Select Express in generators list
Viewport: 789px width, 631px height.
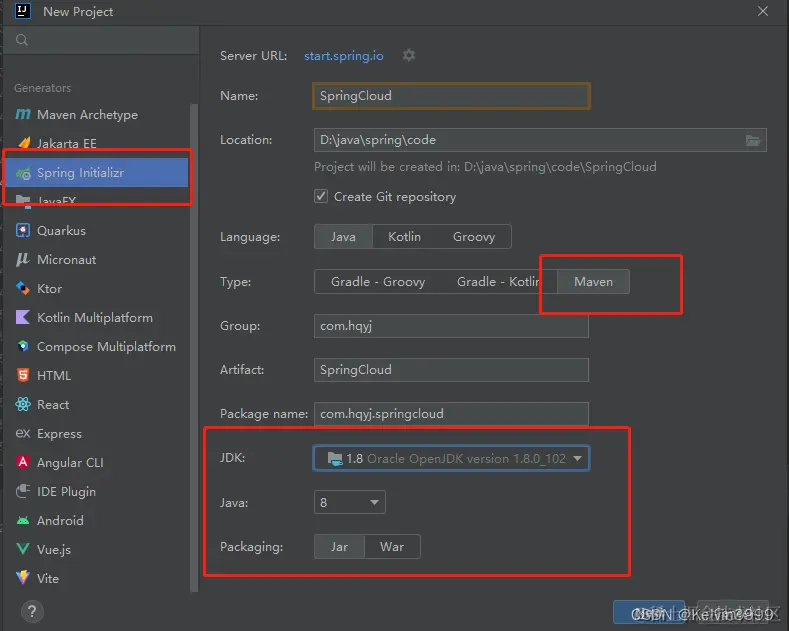pos(96,434)
